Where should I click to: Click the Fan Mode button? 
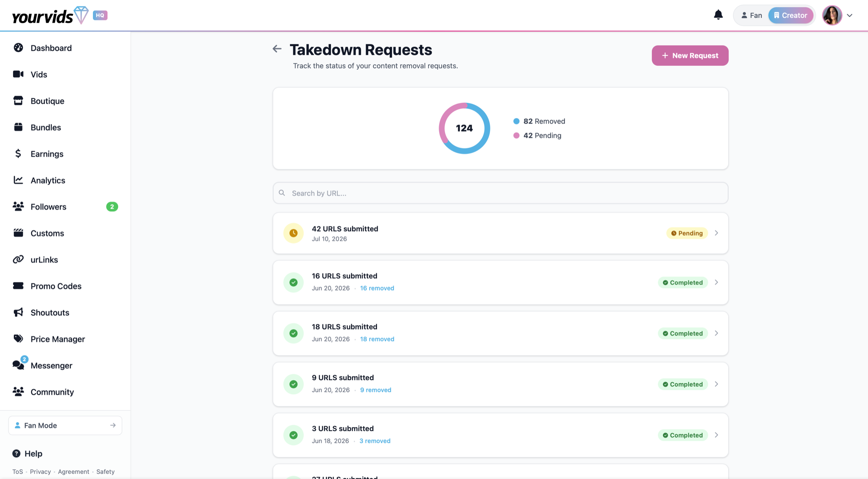tap(65, 425)
